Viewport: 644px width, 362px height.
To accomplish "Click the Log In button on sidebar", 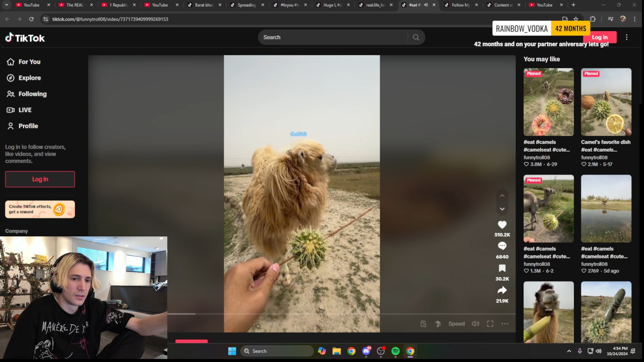I will pyautogui.click(x=40, y=179).
